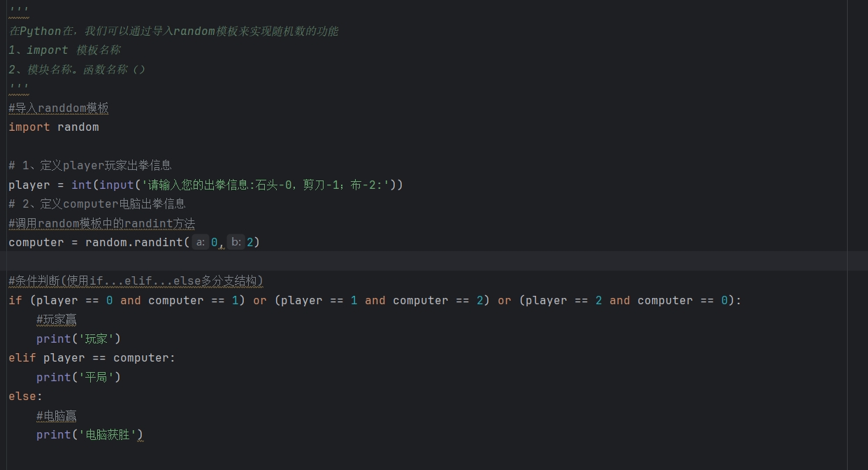Click the 'input' function call in the player line
Image resolution: width=868 pixels, height=470 pixels.
click(117, 185)
